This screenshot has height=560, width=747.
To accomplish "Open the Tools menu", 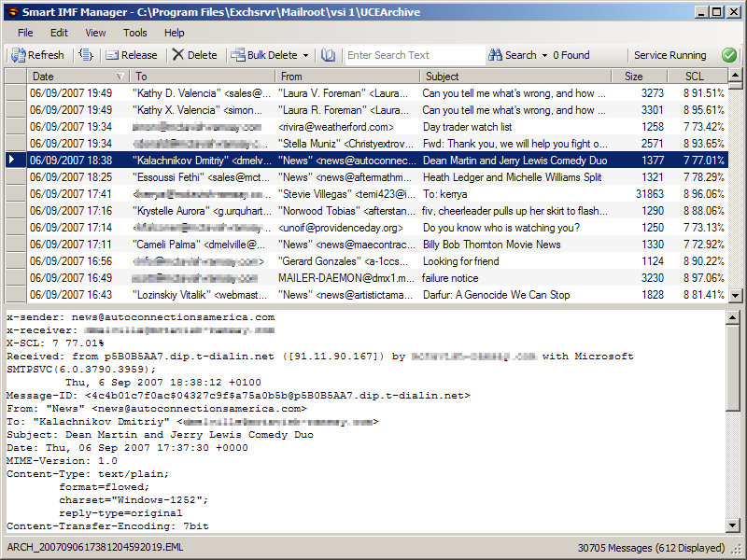I will point(135,33).
